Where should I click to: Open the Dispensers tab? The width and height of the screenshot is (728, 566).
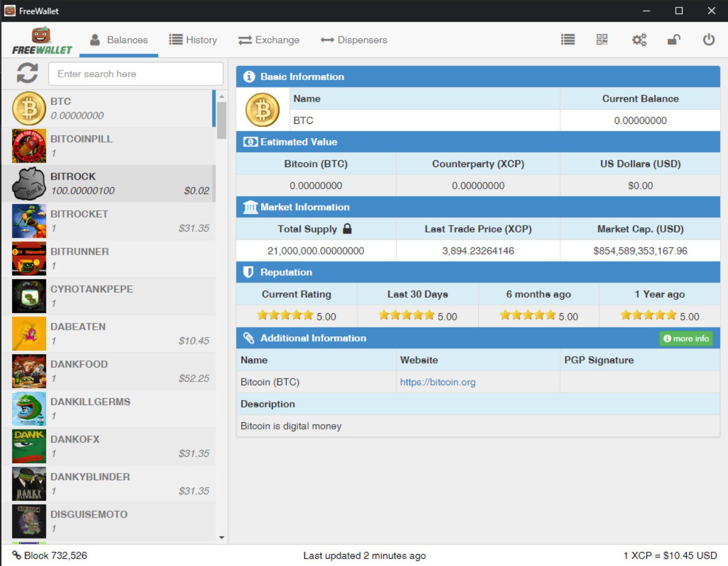click(354, 40)
